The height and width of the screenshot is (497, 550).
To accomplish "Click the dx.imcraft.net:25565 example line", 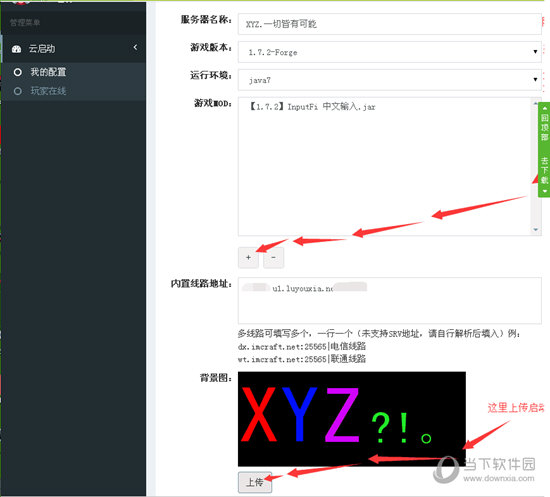I will [x=302, y=346].
